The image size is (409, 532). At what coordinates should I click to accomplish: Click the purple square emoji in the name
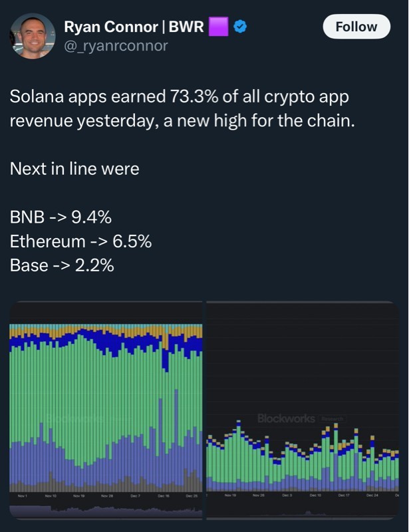[218, 27]
